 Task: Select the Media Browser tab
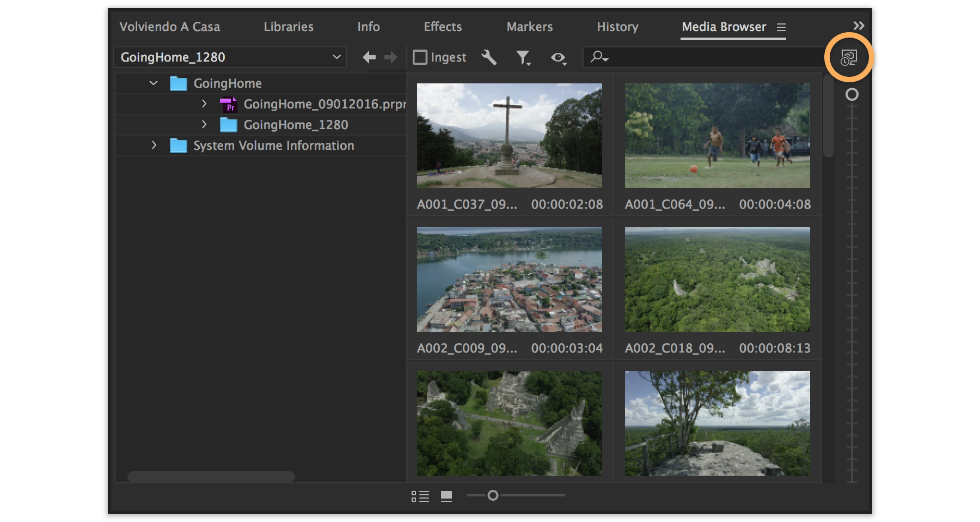tap(724, 27)
